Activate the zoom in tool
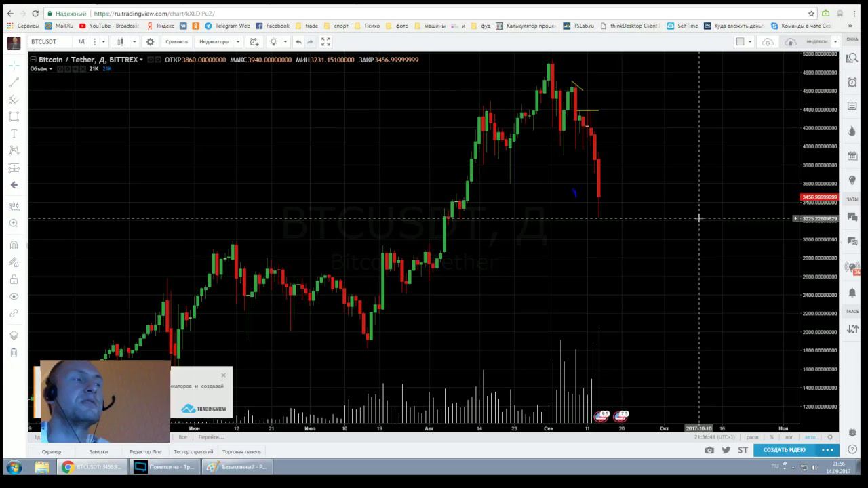The image size is (868, 488). point(14,223)
